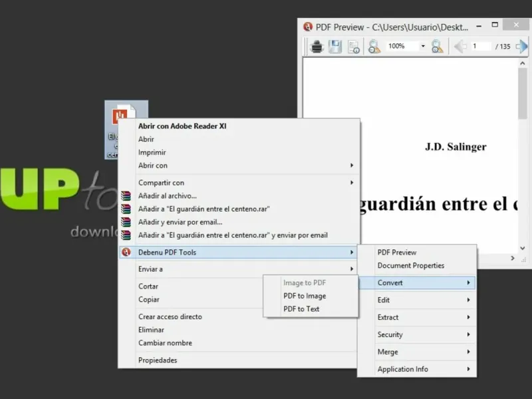
Task: Expand the Application Info submenu arrow
Action: pyautogui.click(x=469, y=369)
